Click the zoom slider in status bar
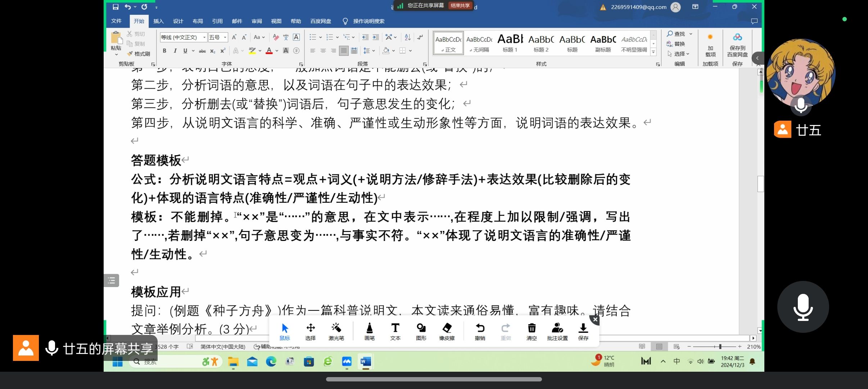868x389 pixels. click(720, 346)
